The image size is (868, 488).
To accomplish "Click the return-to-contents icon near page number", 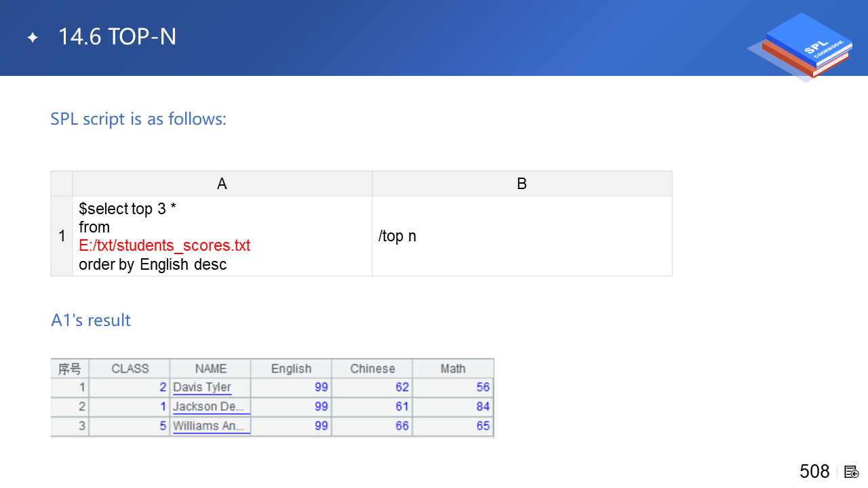I will [851, 472].
